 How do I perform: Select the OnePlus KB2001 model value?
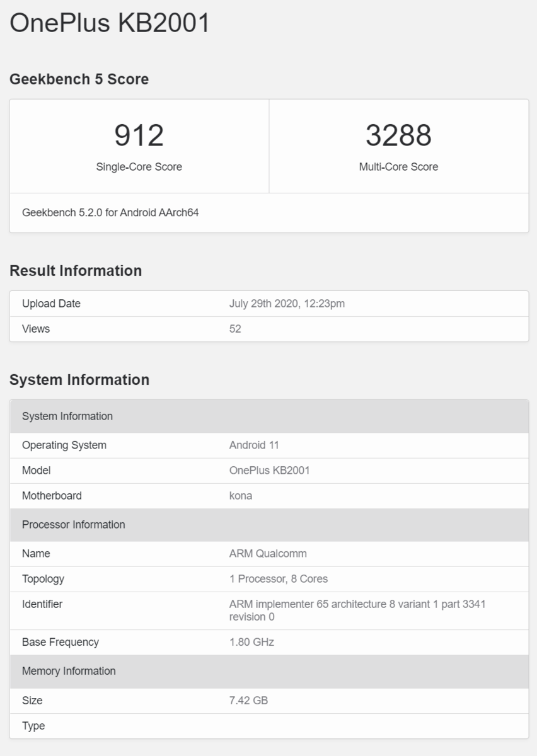269,471
